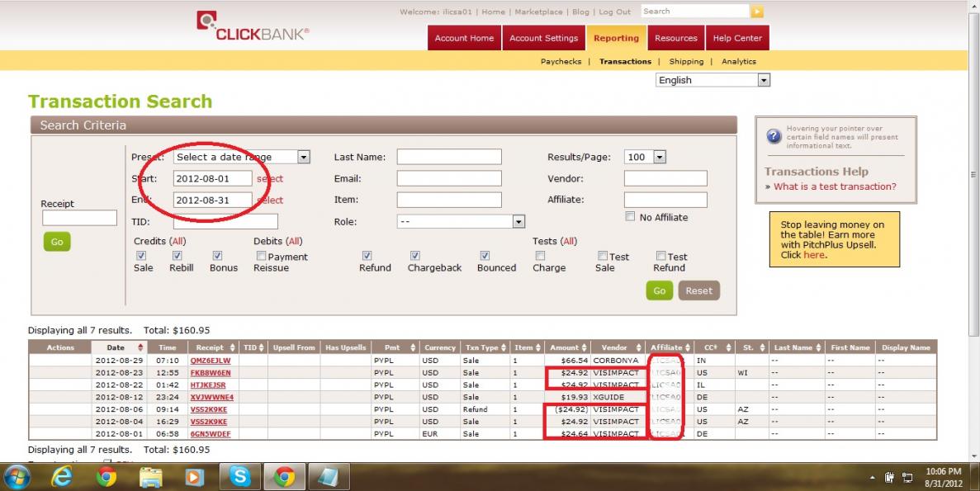Click the Log Out link
980x491 pixels.
[615, 12]
